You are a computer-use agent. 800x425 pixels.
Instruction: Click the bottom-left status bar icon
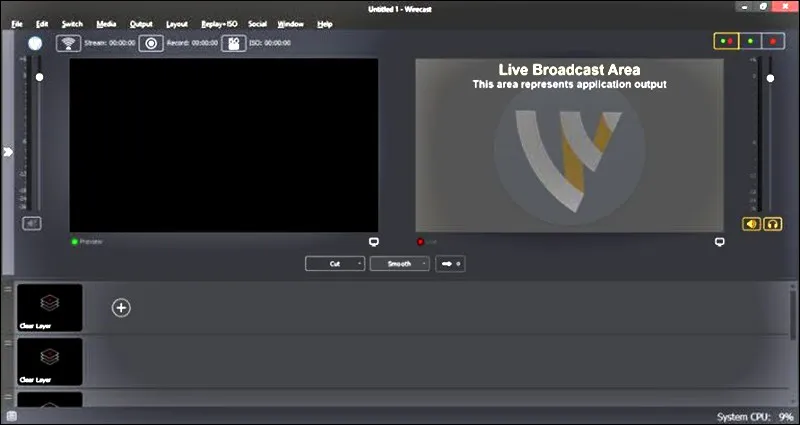pos(12,416)
